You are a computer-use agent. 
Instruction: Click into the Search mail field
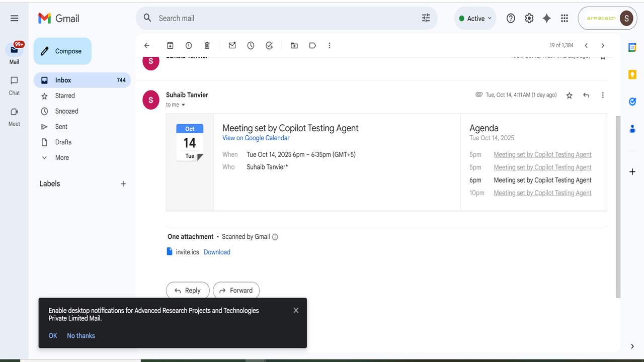pos(287,18)
